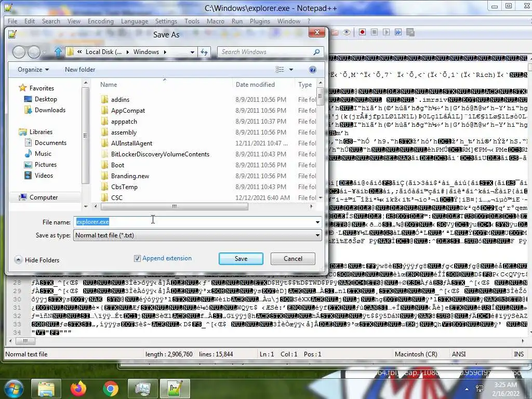This screenshot has height=399, width=532.
Task: Click the Stop Recording macro icon
Action: click(374, 32)
